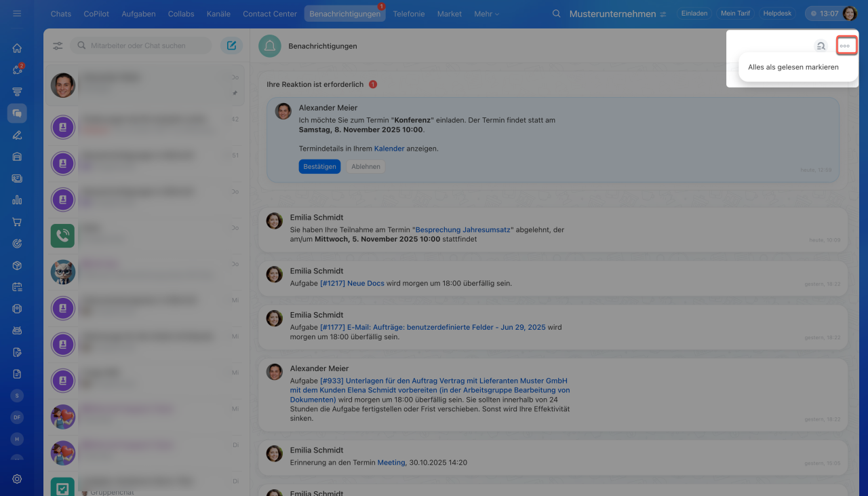Open the shopping cart icon
The width and height of the screenshot is (868, 496).
pyautogui.click(x=17, y=222)
